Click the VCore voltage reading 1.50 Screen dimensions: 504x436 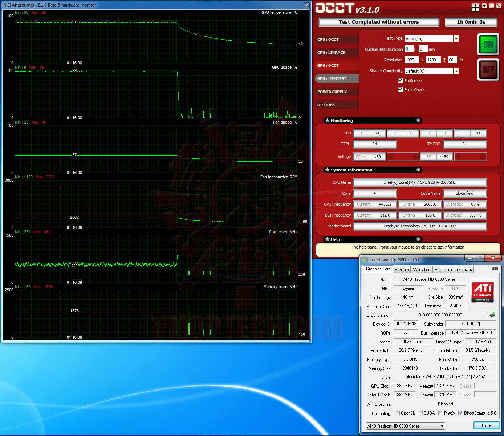[x=377, y=157]
